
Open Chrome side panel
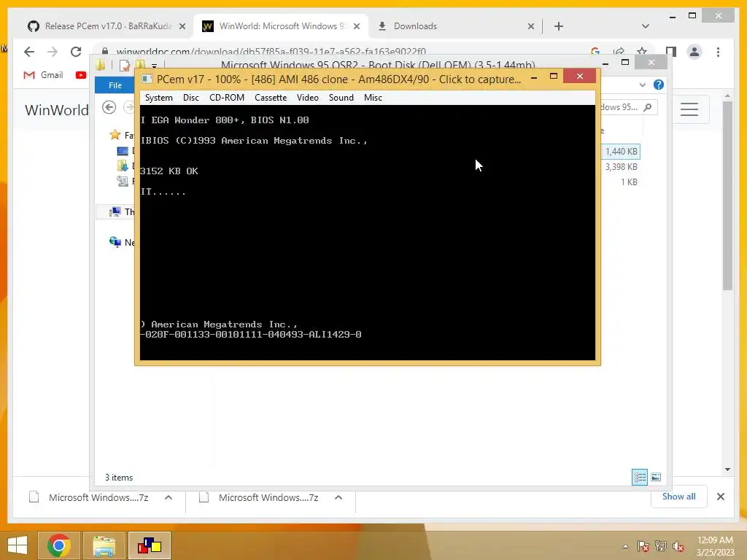click(671, 52)
